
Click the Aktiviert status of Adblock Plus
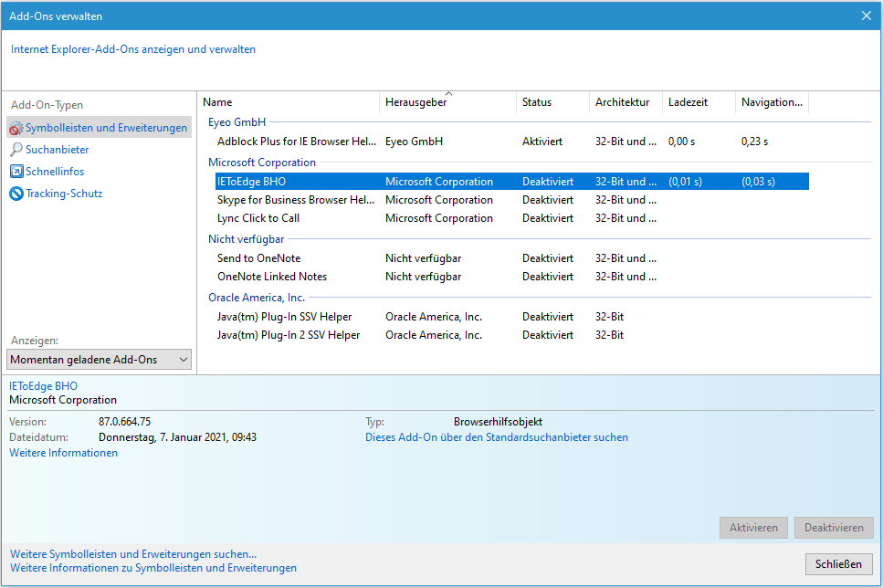click(x=541, y=142)
